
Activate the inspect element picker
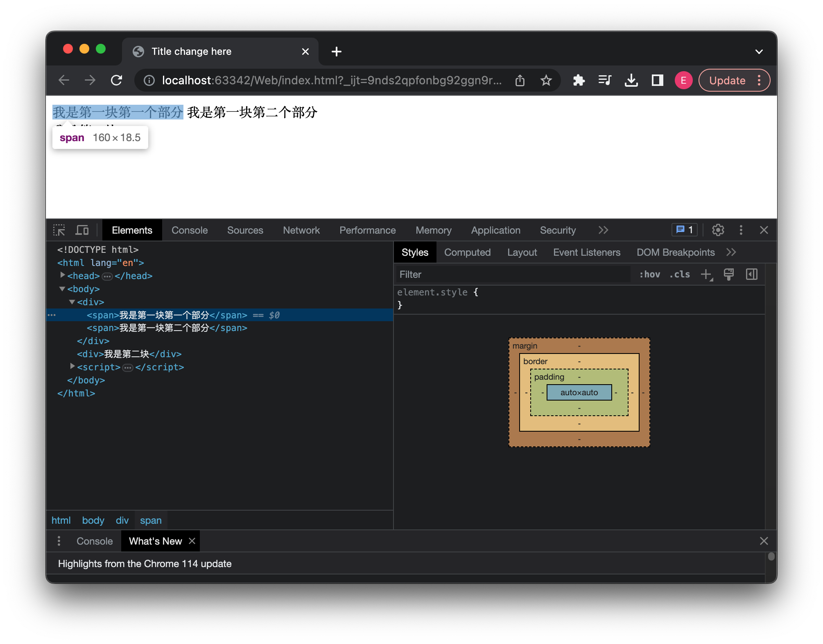(x=59, y=230)
